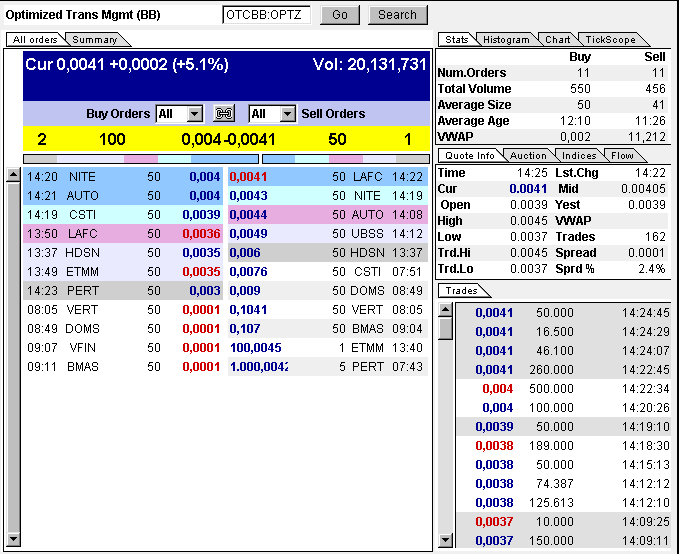
Task: Click the OTCBB:OPTZ symbol input field
Action: pyautogui.click(x=266, y=15)
